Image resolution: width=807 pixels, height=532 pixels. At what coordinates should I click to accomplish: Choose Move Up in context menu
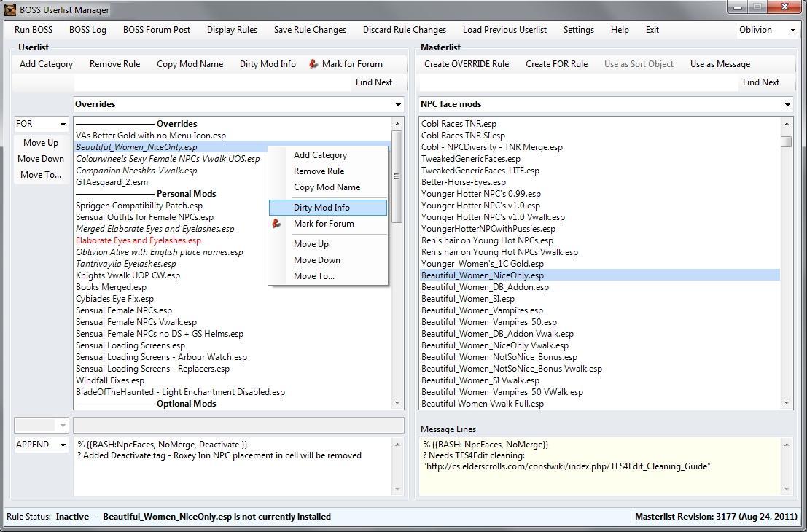coord(328,244)
